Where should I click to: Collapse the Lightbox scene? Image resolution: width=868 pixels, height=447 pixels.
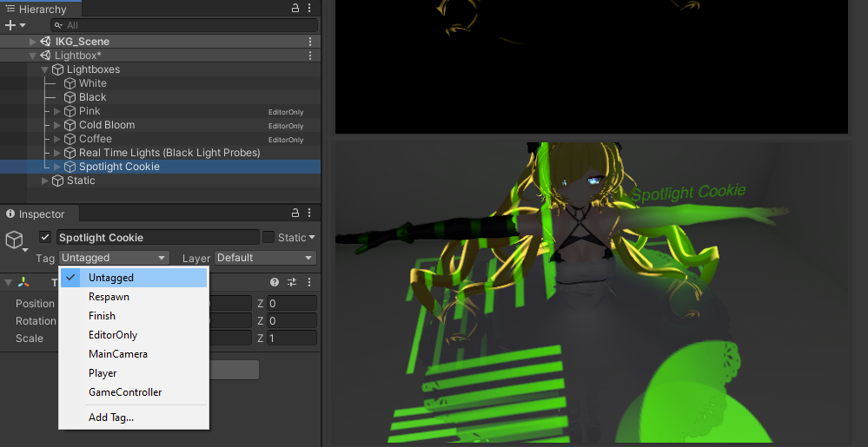coord(33,56)
